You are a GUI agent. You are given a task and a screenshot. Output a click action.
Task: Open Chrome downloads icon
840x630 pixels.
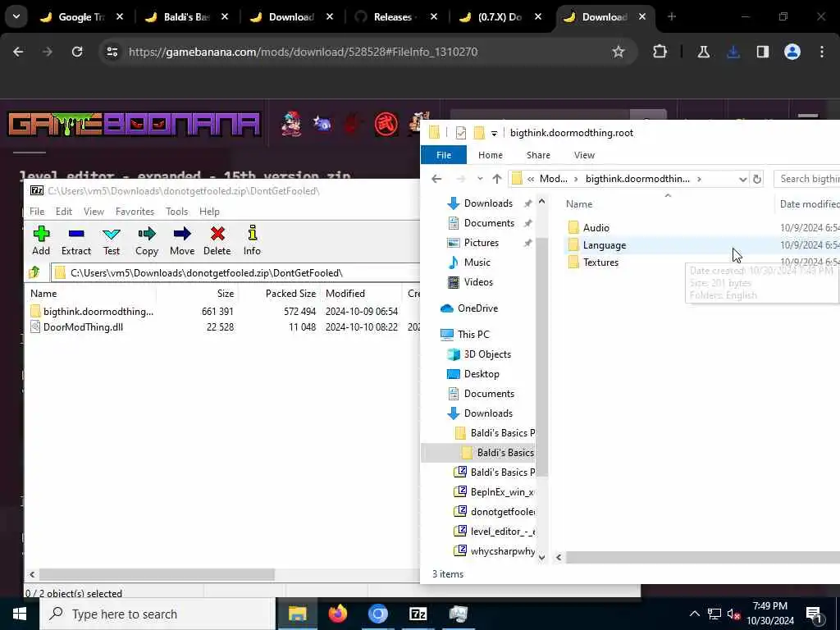pos(733,52)
